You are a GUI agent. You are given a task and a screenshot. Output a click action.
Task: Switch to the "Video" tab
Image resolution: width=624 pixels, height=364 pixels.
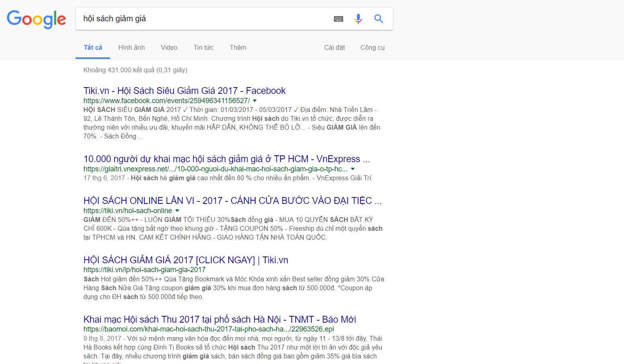point(169,47)
